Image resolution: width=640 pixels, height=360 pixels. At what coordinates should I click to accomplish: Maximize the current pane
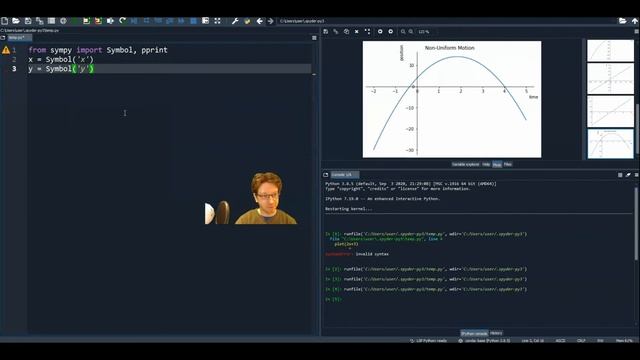tap(218, 21)
